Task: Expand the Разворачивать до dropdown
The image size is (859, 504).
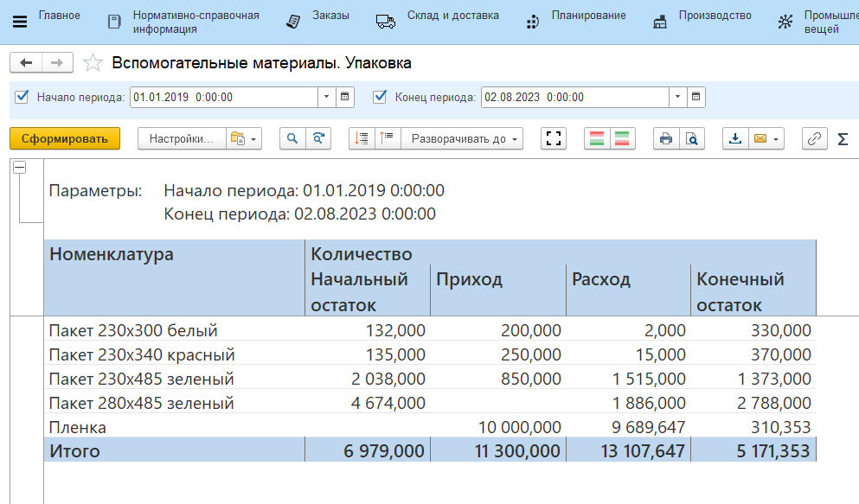Action: (466, 138)
